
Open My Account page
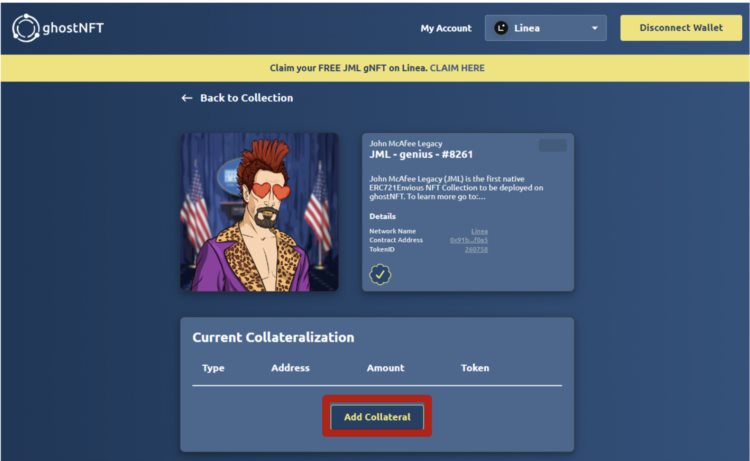coord(445,28)
